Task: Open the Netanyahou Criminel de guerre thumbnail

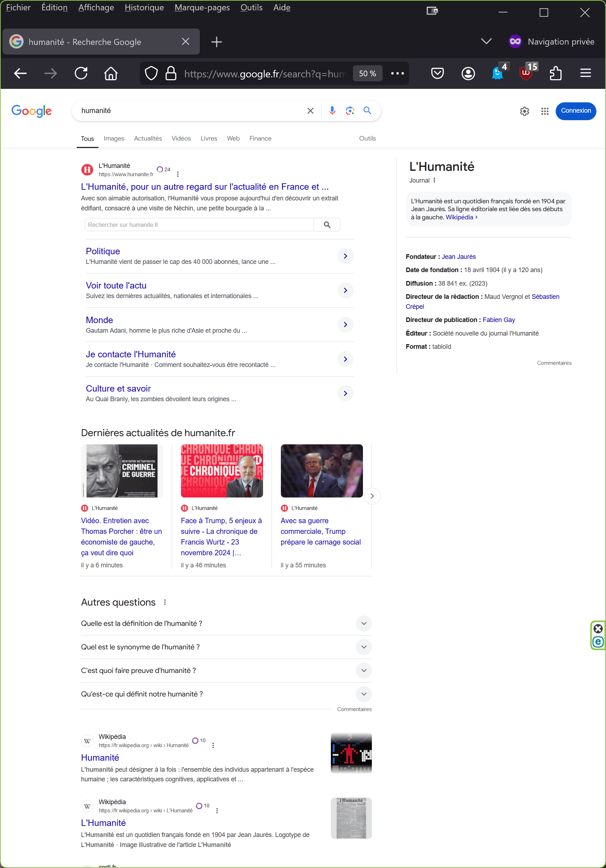Action: coord(122,471)
